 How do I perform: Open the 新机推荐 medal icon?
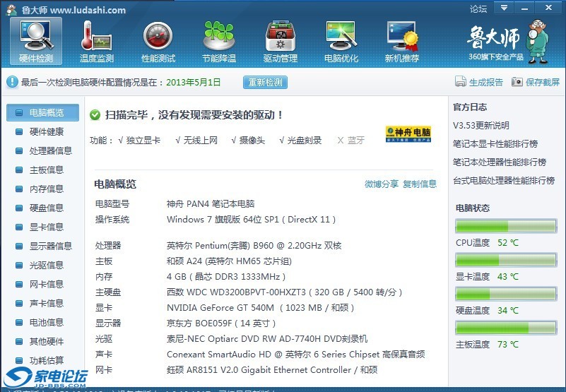pyautogui.click(x=402, y=41)
